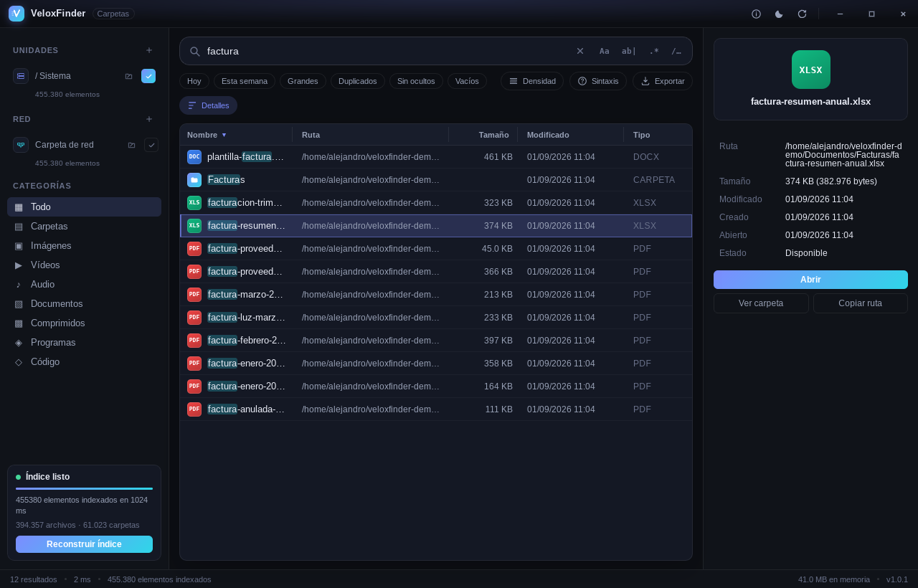Click the Carpetas badge in title bar

(x=113, y=14)
